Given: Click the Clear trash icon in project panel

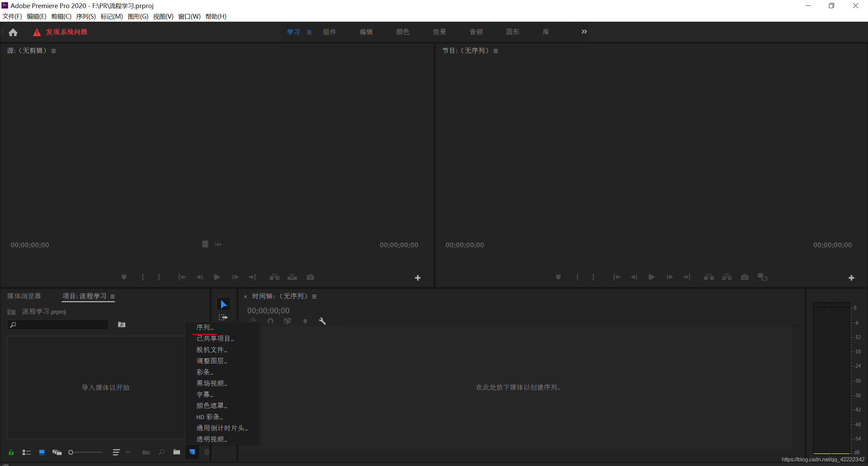Looking at the screenshot, I should point(207,452).
